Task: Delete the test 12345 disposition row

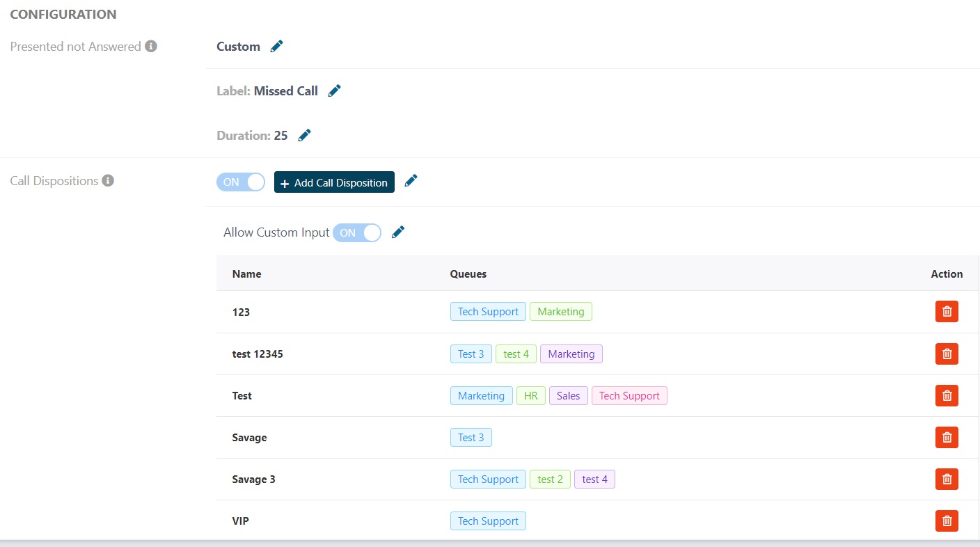Action: 947,354
